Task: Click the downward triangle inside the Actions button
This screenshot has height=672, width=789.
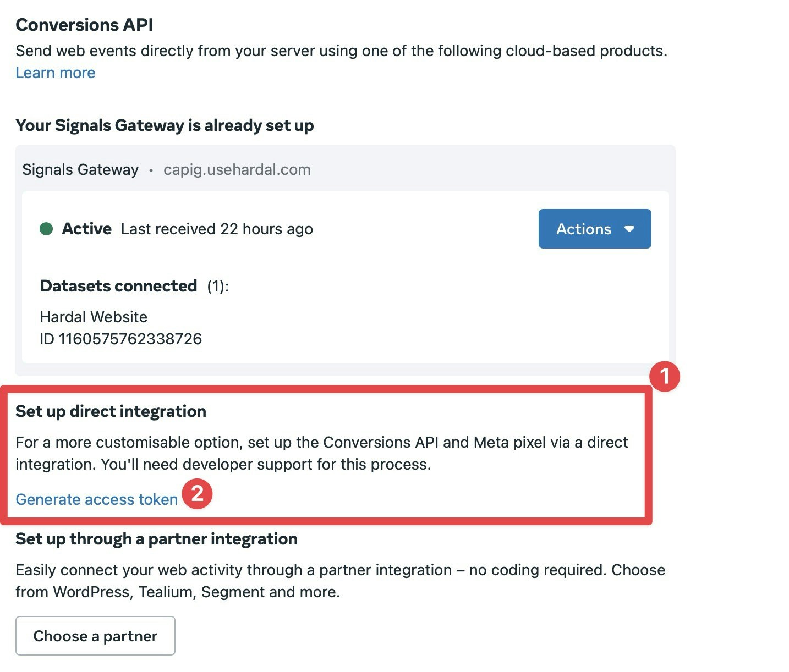Action: coord(631,229)
